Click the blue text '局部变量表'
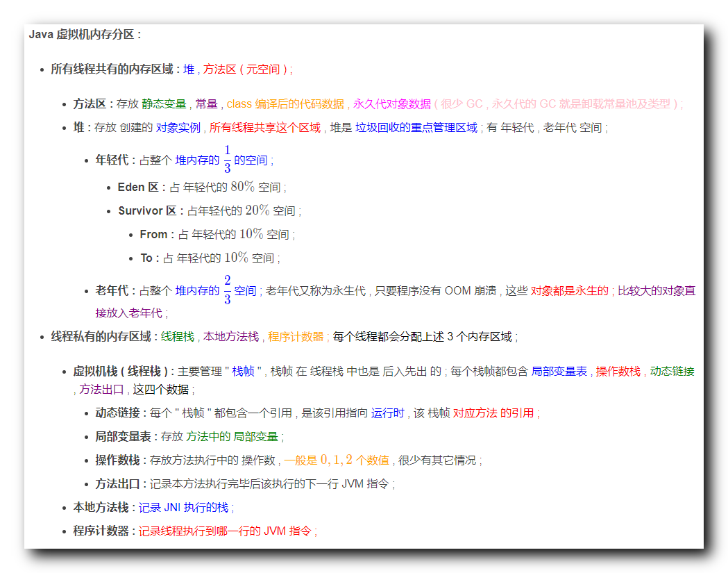 coord(559,372)
